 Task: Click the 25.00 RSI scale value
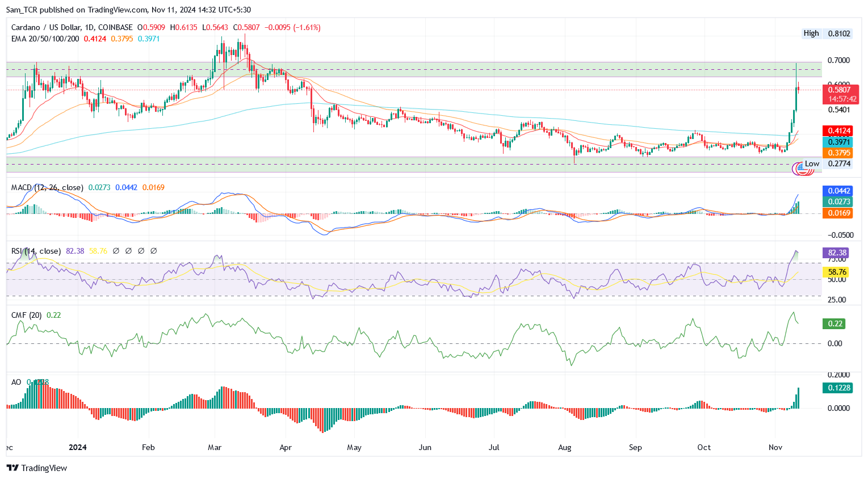coord(837,300)
